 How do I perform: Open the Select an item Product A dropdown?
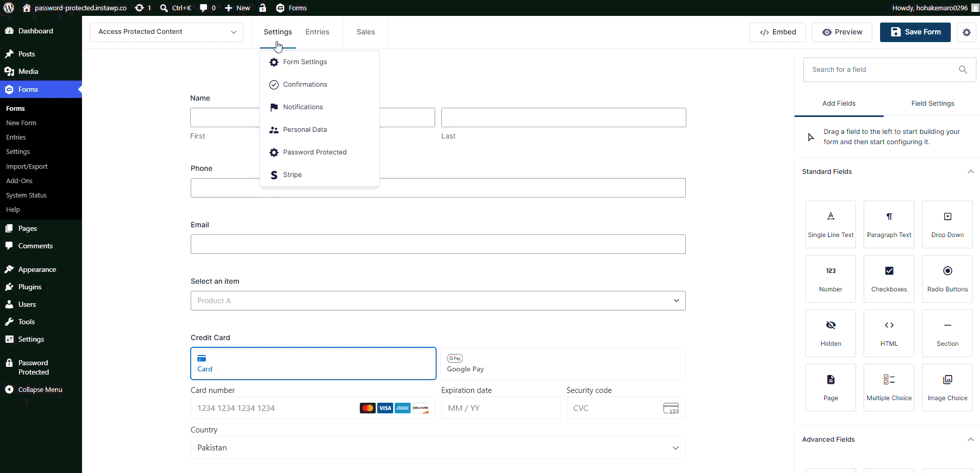tap(438, 301)
